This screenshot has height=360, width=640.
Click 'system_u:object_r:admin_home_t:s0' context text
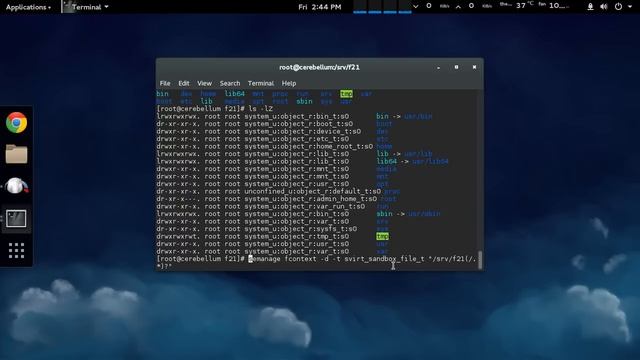(x=311, y=199)
